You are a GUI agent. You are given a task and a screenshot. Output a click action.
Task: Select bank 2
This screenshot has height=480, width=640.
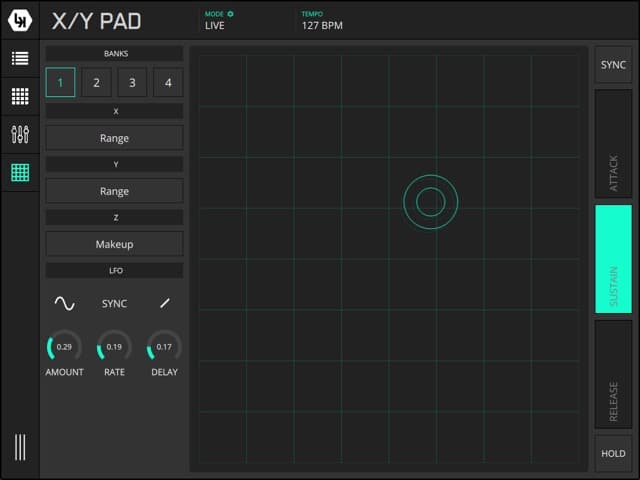click(96, 82)
